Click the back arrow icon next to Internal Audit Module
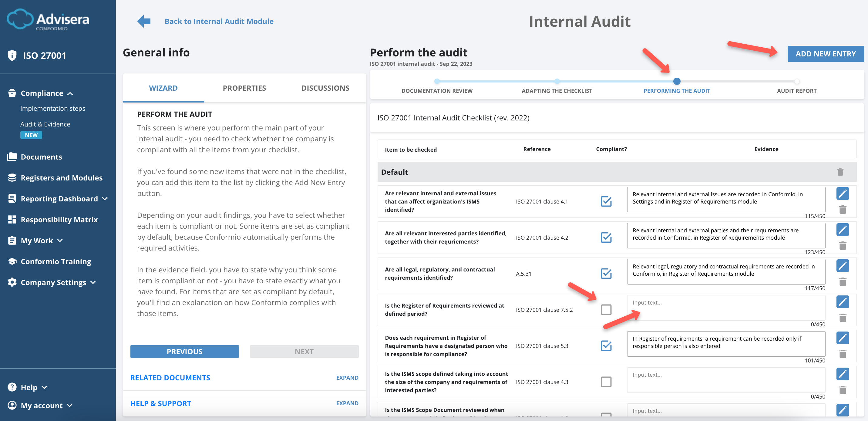The image size is (868, 421). 143,21
